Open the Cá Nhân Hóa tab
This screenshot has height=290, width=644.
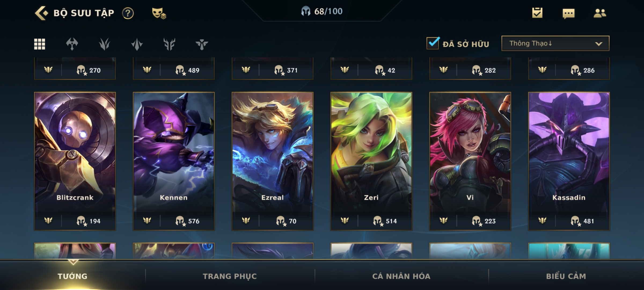pyautogui.click(x=401, y=276)
